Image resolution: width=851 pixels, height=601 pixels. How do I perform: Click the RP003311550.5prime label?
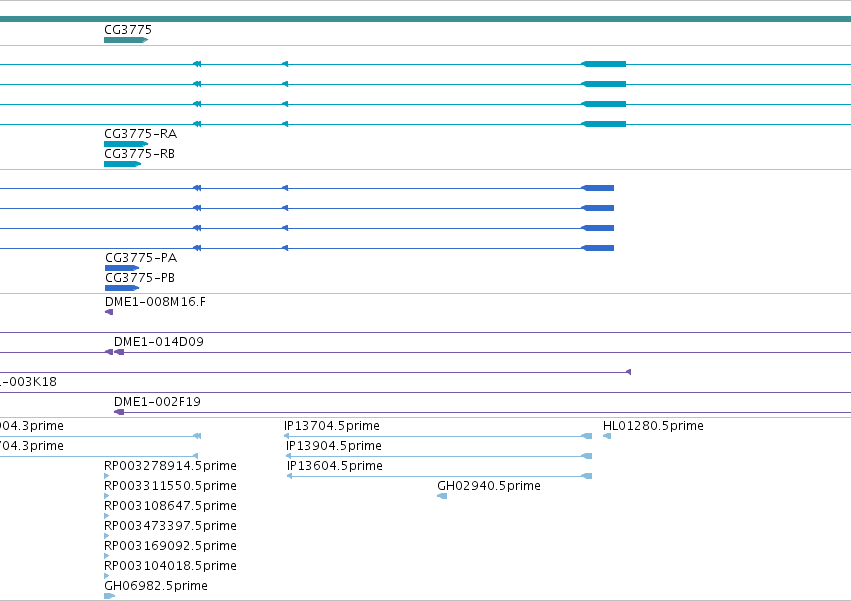click(x=170, y=486)
